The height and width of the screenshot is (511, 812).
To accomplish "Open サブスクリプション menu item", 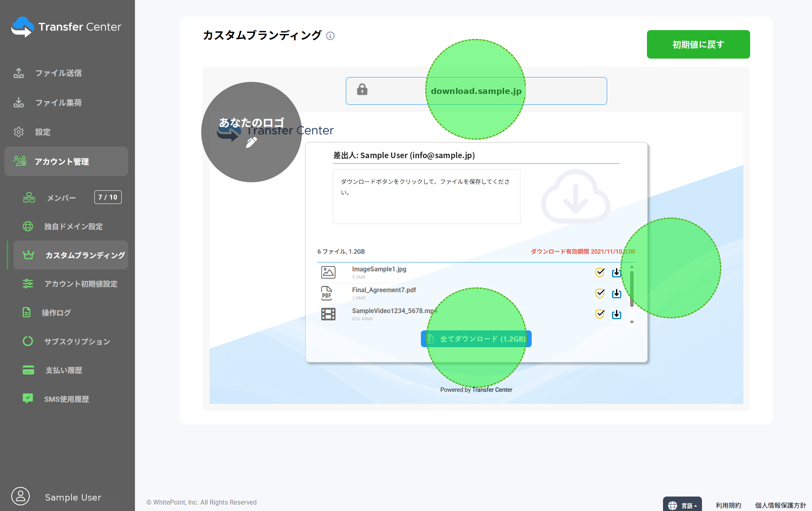I will 77,342.
